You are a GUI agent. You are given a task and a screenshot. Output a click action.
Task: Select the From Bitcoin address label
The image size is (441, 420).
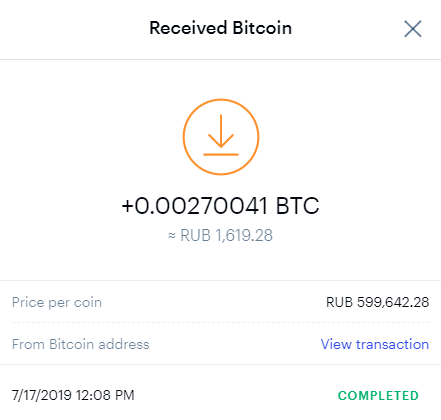81,344
